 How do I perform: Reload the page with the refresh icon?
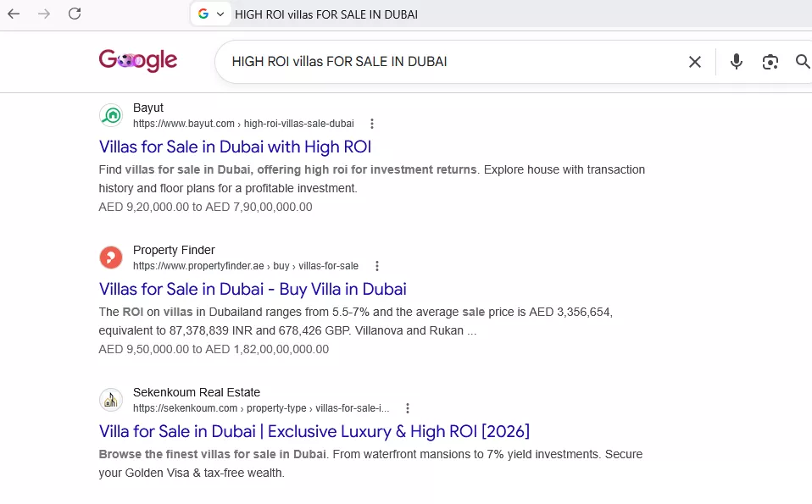[x=75, y=14]
